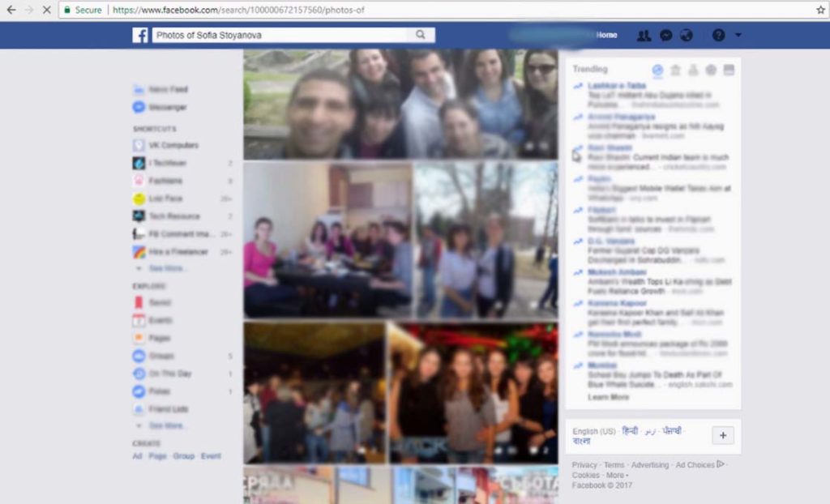Click the plus button for more languages

pos(723,436)
